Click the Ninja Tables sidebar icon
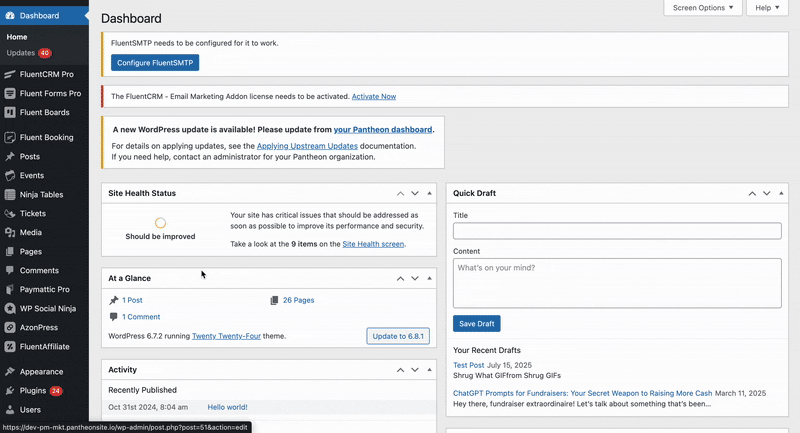Viewport: 800px width, 433px height. (10, 194)
